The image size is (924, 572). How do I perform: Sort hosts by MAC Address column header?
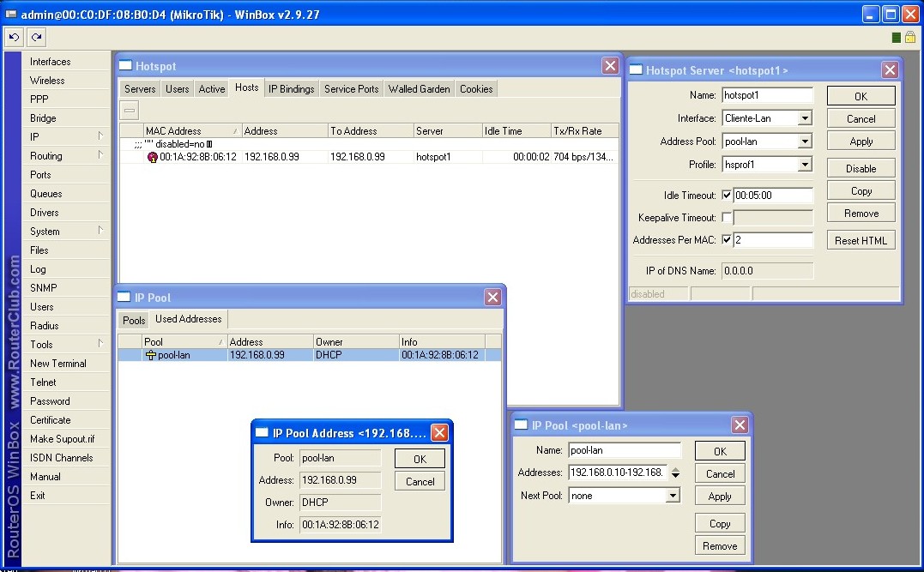coord(192,130)
